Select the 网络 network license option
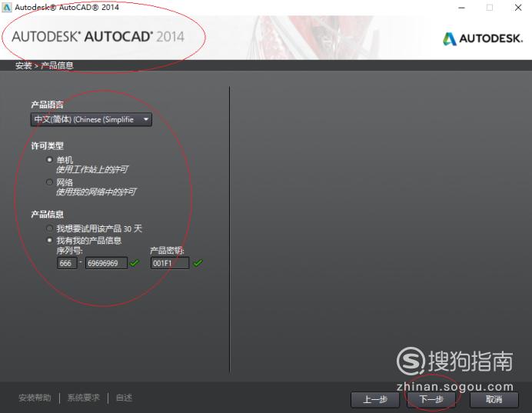 pyautogui.click(x=50, y=182)
